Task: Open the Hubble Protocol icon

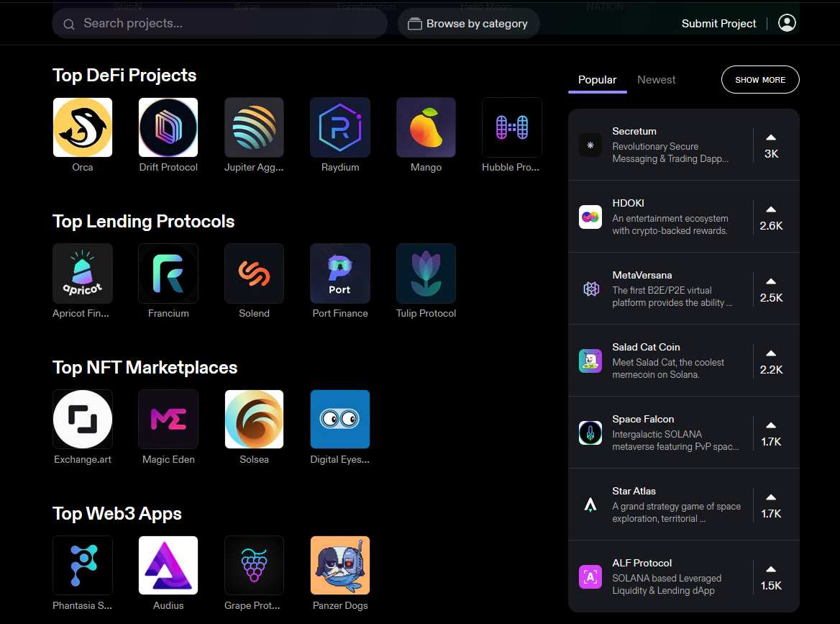Action: (x=511, y=127)
